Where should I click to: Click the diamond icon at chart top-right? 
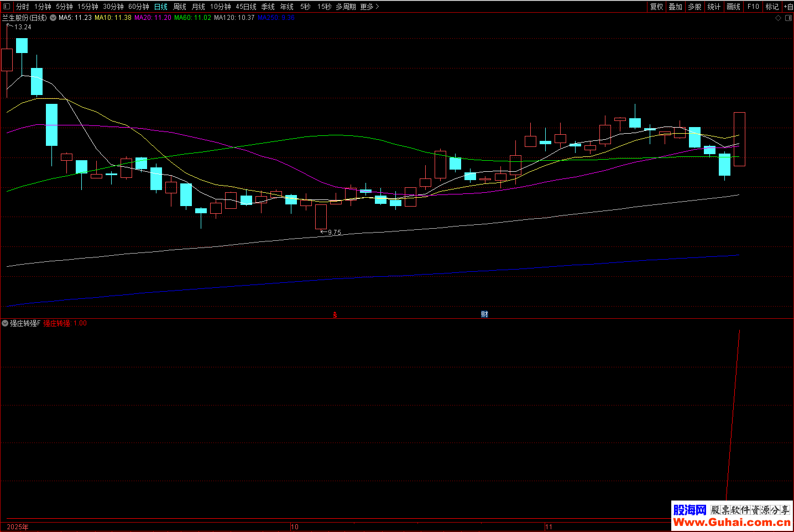[778, 18]
